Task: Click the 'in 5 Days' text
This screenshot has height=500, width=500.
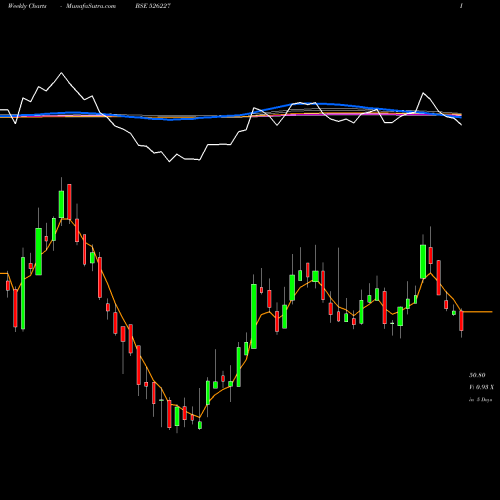Action: coord(481,399)
